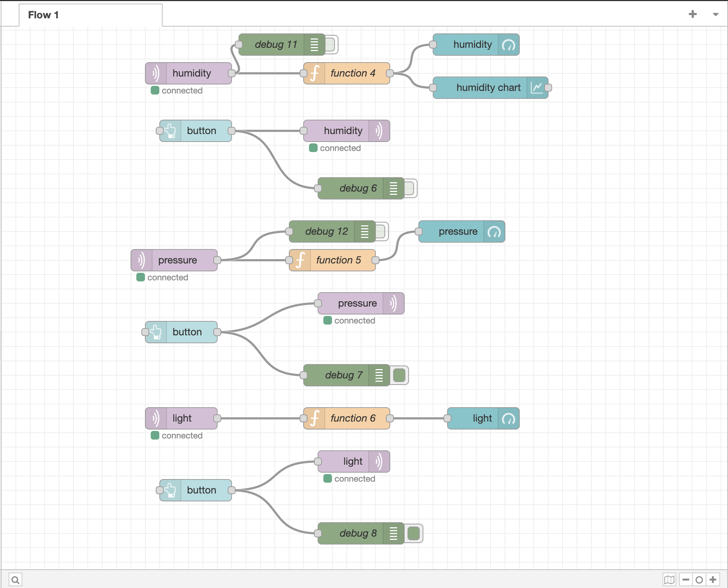Viewport: 728px width, 588px height.
Task: Toggle the navigator map view
Action: [x=669, y=579]
